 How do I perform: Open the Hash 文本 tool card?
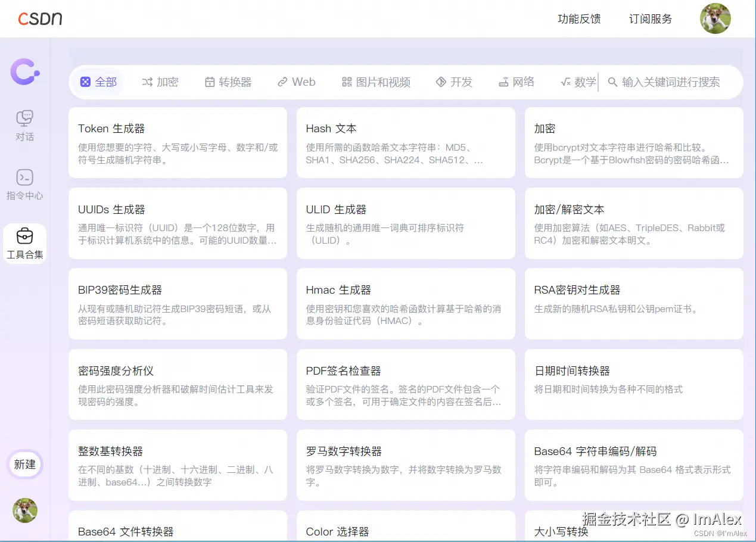[x=406, y=142]
